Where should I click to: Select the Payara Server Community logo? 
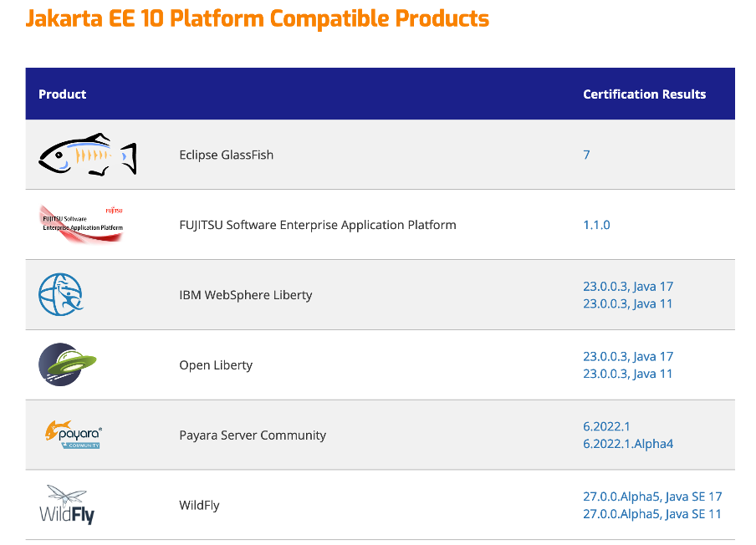[x=74, y=435]
